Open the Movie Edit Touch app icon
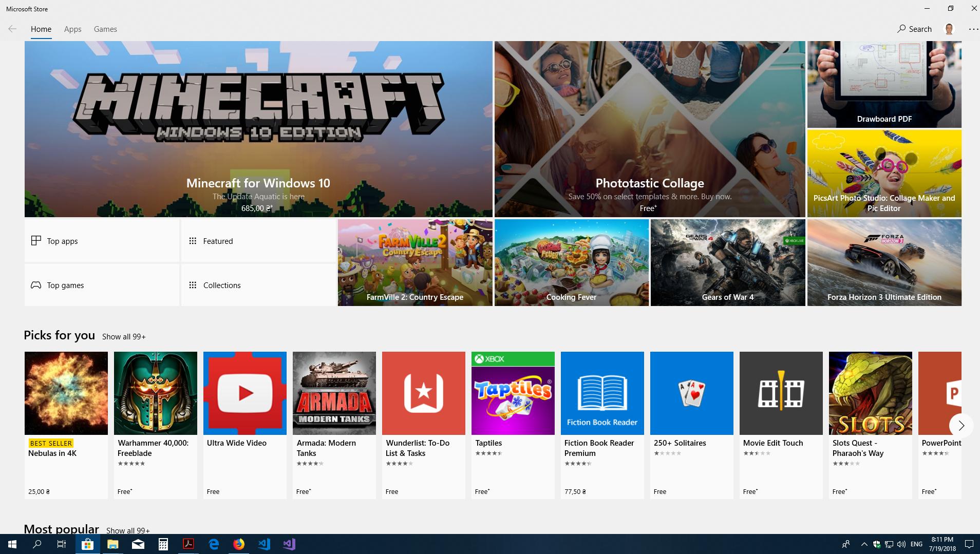This screenshot has width=980, height=554. pos(781,393)
